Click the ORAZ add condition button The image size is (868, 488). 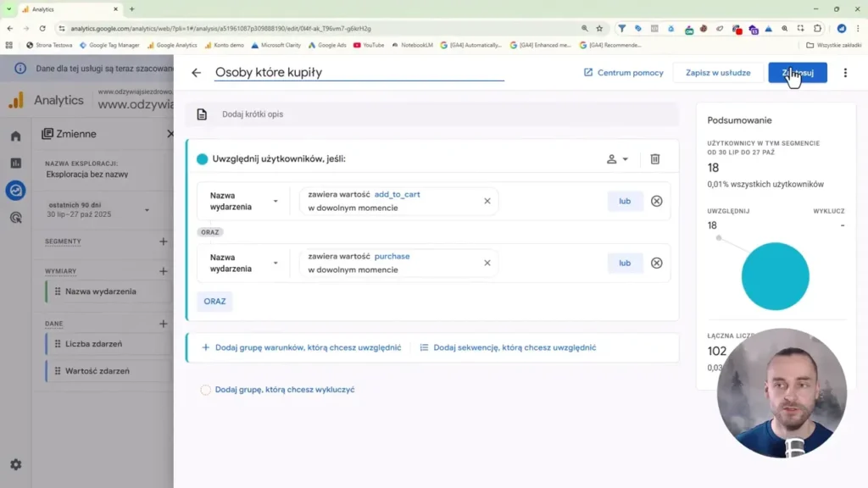[214, 301]
